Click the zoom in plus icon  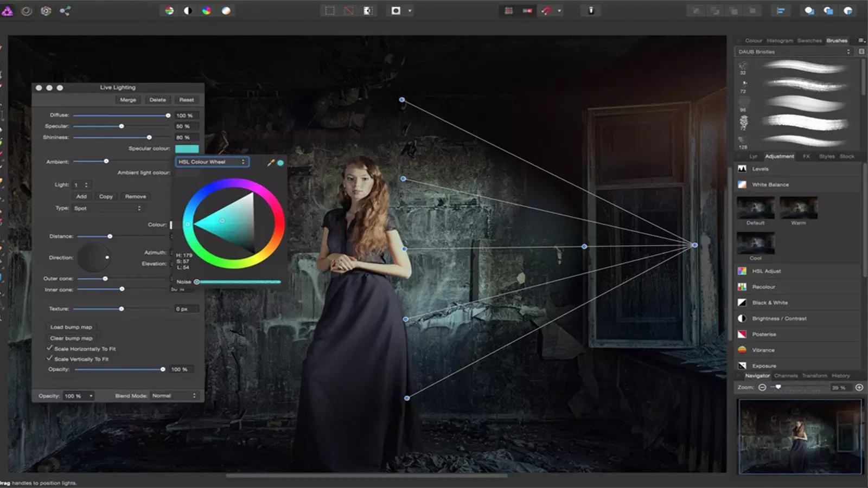[x=859, y=387]
